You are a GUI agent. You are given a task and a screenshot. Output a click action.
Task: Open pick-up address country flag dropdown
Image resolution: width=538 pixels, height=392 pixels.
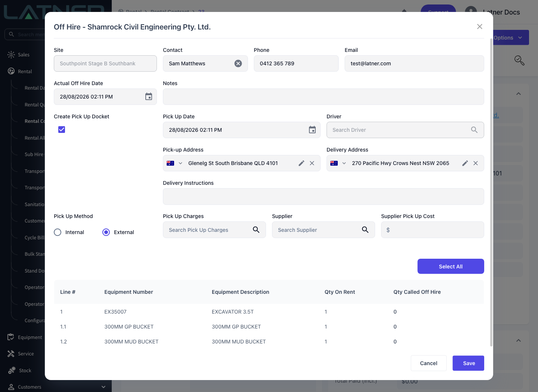[x=174, y=163]
